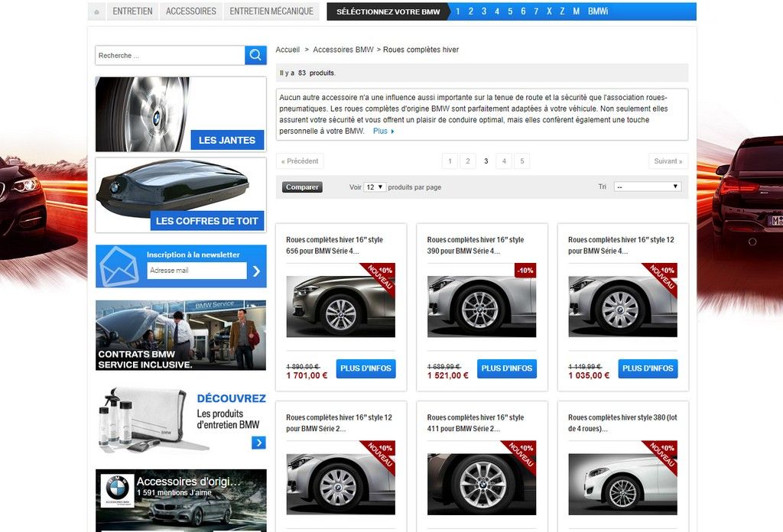Viewport: 783px width, 532px height.
Task: Click the Accessoires d'origine Facebook page title
Action: tap(189, 482)
